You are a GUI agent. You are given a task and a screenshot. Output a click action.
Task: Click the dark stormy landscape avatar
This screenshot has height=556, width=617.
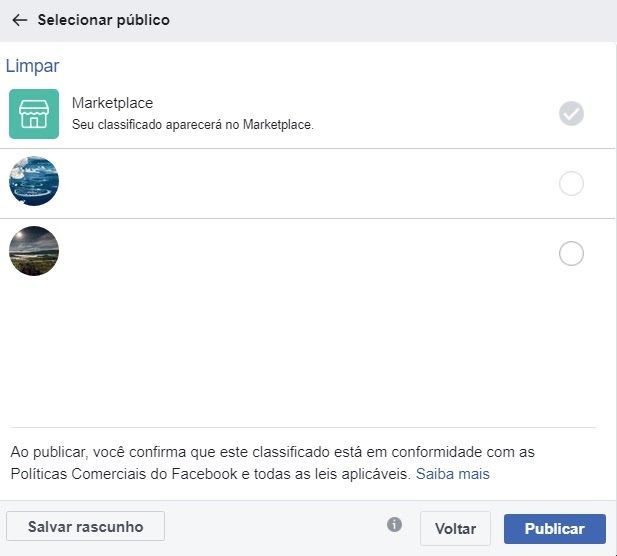click(34, 251)
